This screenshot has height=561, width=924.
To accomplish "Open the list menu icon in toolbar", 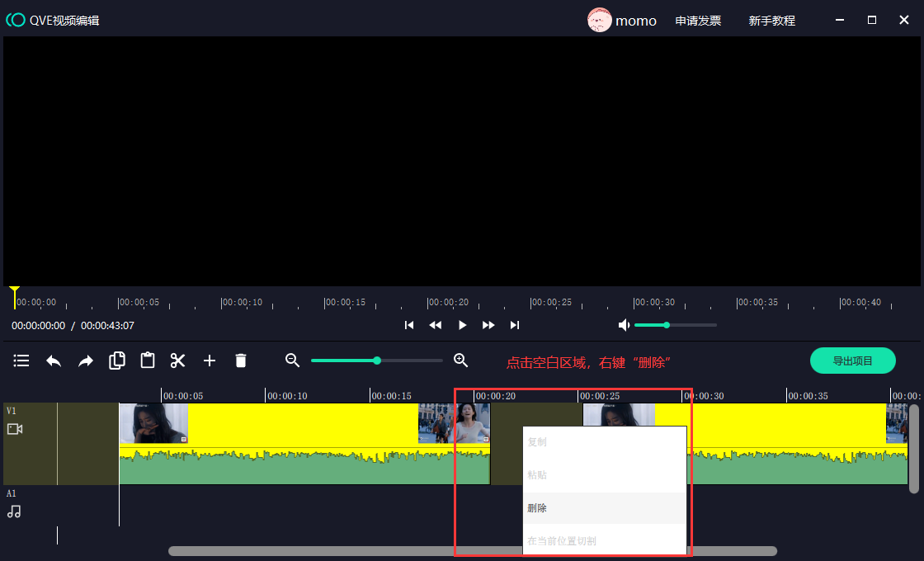I will pos(21,361).
